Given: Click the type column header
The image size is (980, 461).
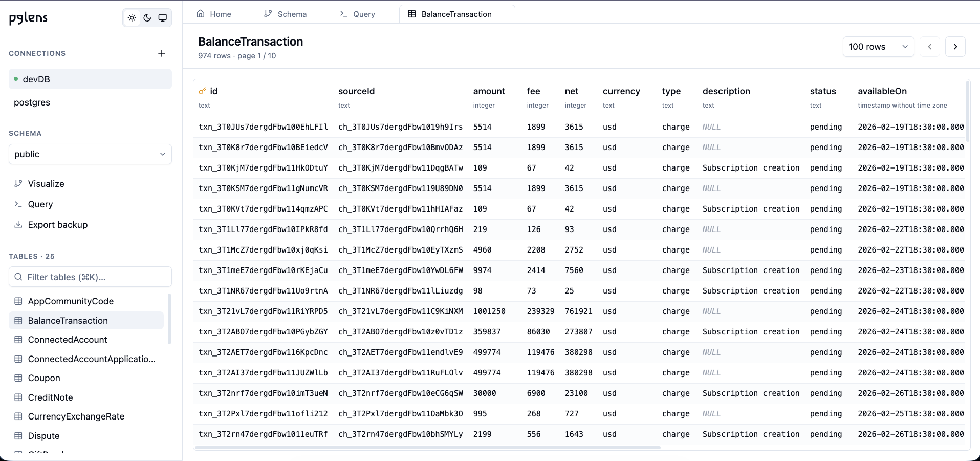Looking at the screenshot, I should click(671, 91).
